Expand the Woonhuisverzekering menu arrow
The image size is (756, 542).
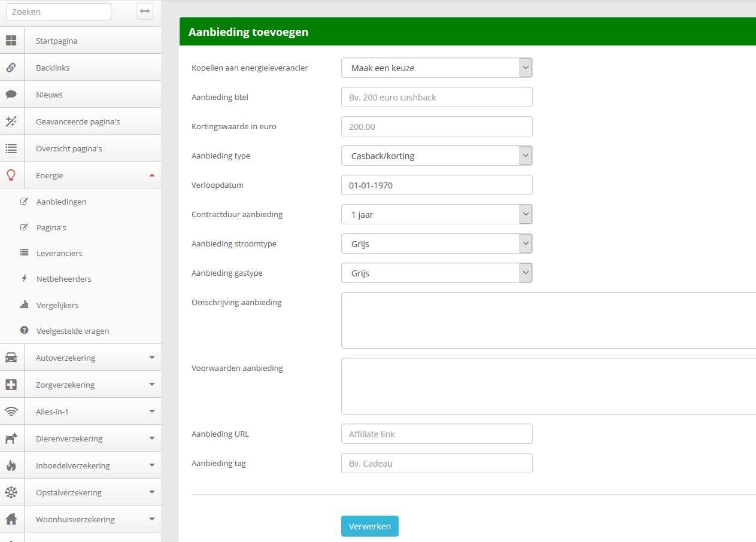[x=151, y=519]
